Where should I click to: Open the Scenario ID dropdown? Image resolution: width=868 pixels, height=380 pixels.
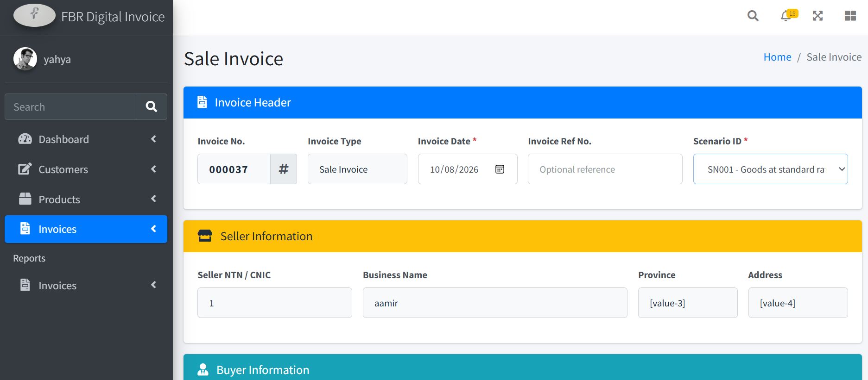tap(770, 169)
